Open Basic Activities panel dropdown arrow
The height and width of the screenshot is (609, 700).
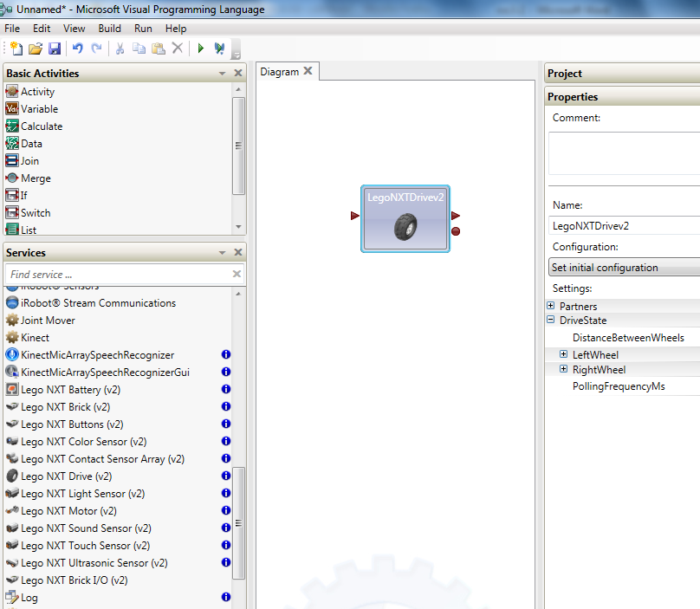pos(222,74)
